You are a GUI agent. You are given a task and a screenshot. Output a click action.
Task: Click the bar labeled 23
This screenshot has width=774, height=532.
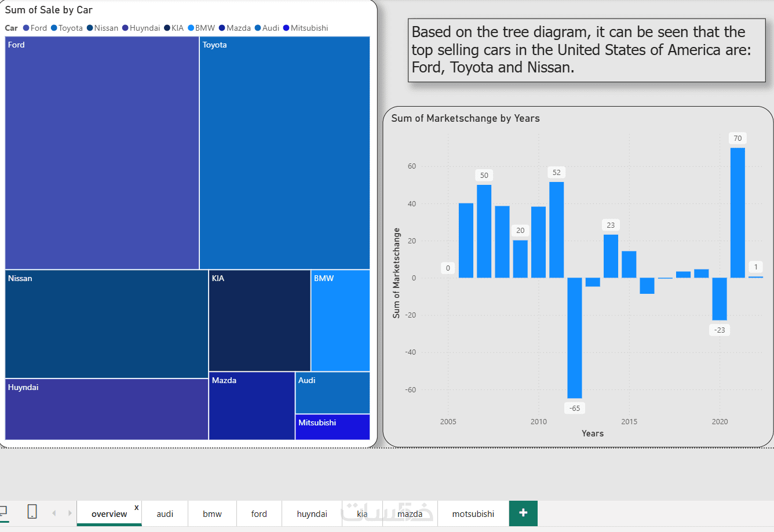point(611,256)
